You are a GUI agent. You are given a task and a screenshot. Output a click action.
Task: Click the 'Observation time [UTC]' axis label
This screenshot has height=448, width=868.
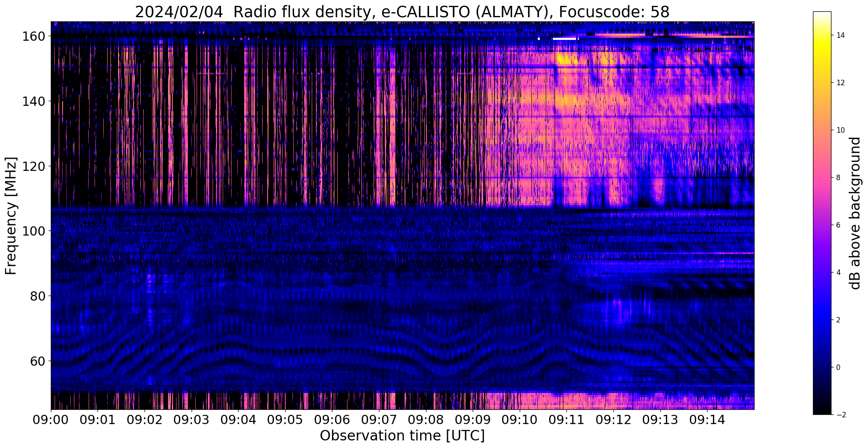coord(402,436)
